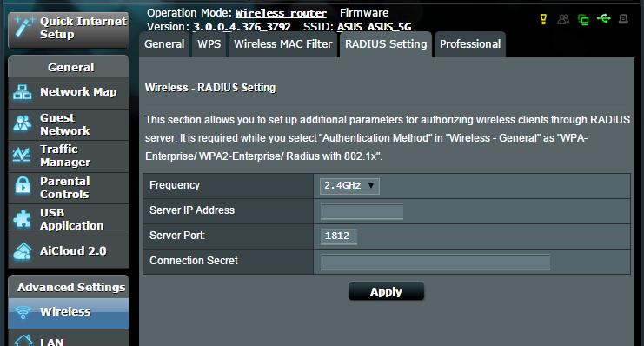Focus the Connection Secret field
This screenshot has height=346, width=644.
pyautogui.click(x=435, y=262)
